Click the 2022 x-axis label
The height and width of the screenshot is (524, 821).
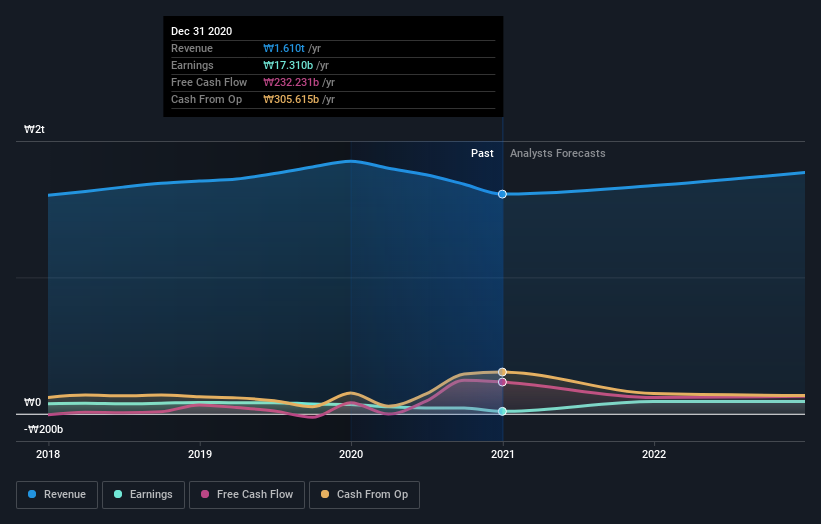(x=654, y=454)
